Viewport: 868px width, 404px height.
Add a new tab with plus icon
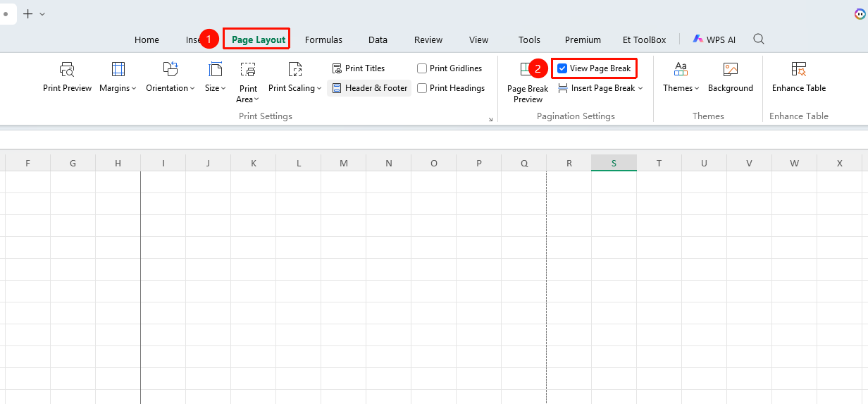(x=28, y=13)
